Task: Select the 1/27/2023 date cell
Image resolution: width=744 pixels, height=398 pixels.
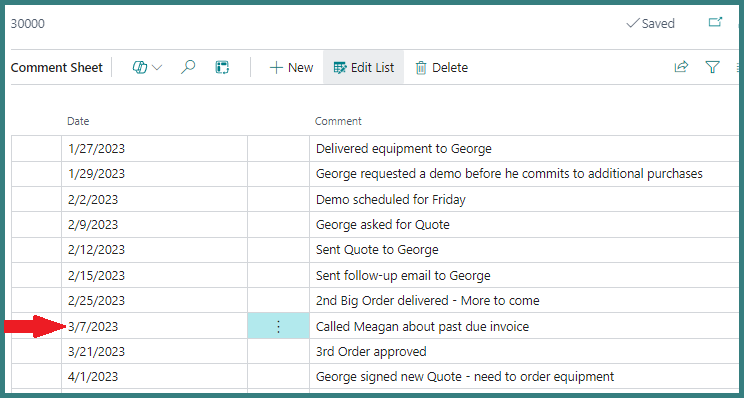Action: coord(154,148)
